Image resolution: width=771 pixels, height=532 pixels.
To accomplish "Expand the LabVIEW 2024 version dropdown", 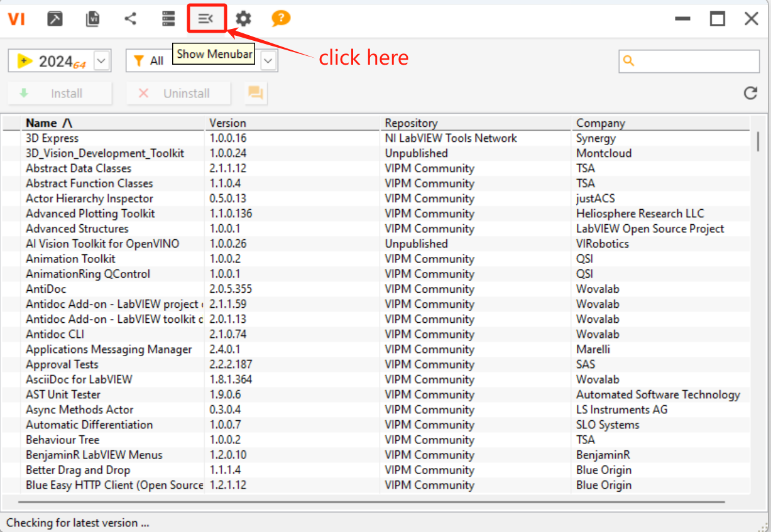I will point(102,61).
